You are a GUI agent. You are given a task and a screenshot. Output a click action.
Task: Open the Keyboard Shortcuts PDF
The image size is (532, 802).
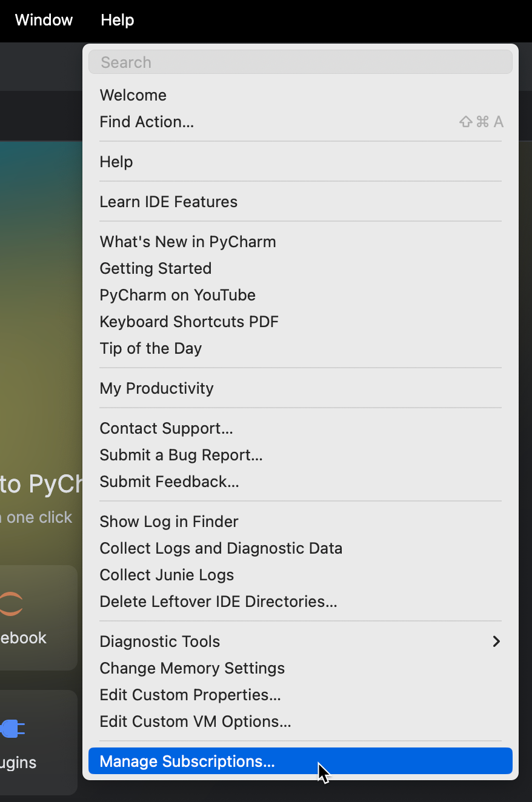coord(189,321)
